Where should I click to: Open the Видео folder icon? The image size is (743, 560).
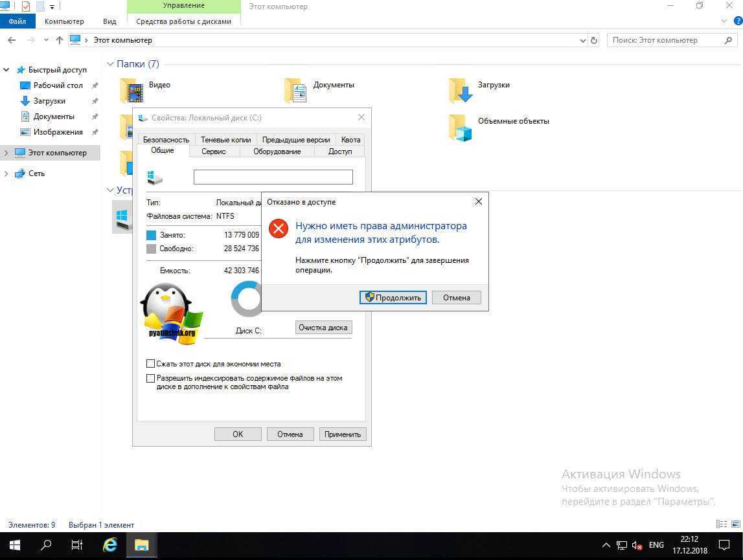coord(132,91)
